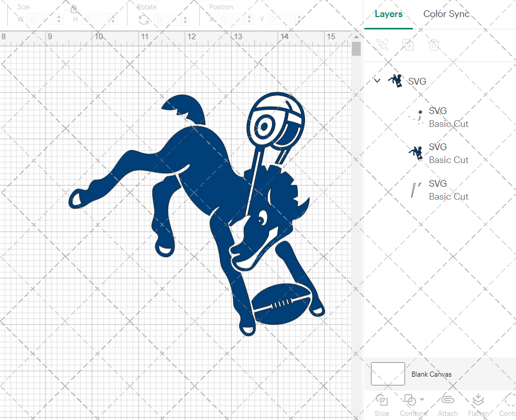Image resolution: width=516 pixels, height=420 pixels.
Task: Toggle the aspect ratio lock icon
Action: pyautogui.click(x=74, y=9)
